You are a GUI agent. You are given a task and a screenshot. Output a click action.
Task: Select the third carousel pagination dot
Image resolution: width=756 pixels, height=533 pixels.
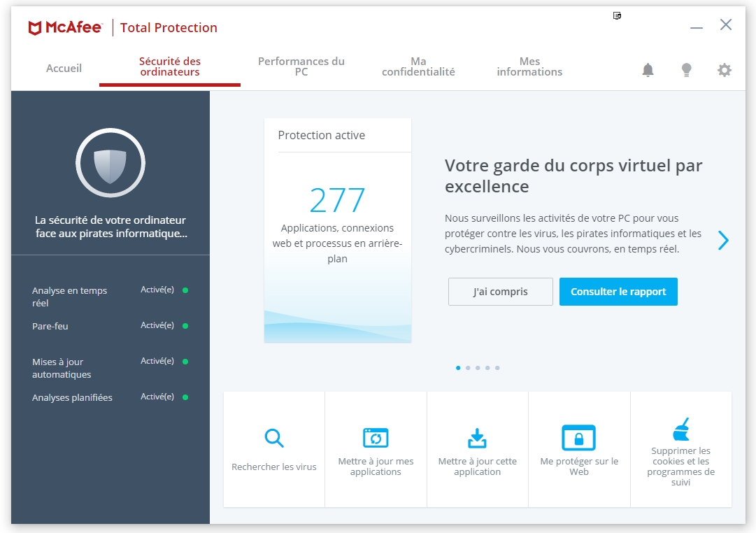pos(478,368)
